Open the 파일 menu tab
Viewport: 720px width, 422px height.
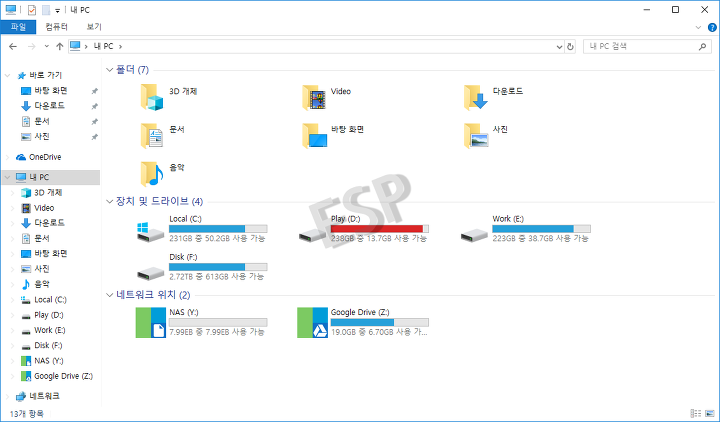pos(18,27)
